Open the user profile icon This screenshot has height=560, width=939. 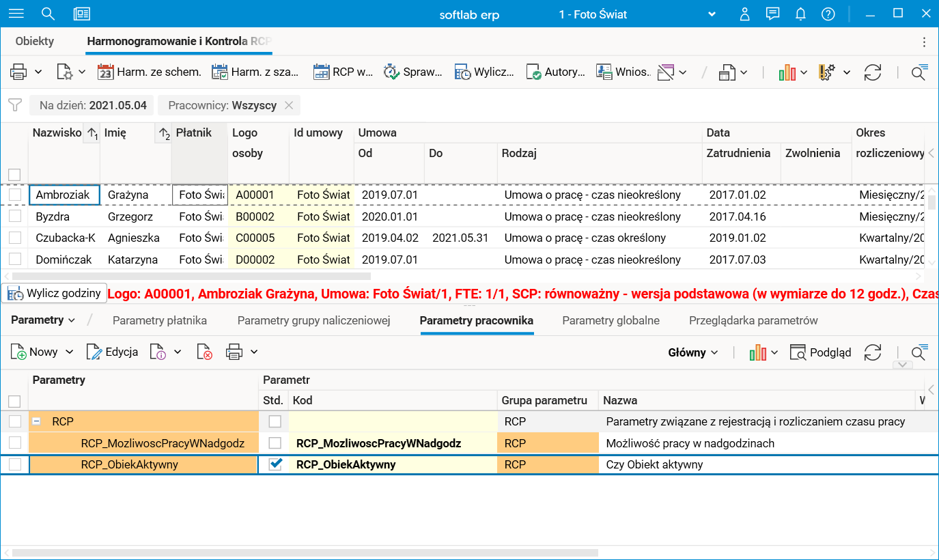745,14
